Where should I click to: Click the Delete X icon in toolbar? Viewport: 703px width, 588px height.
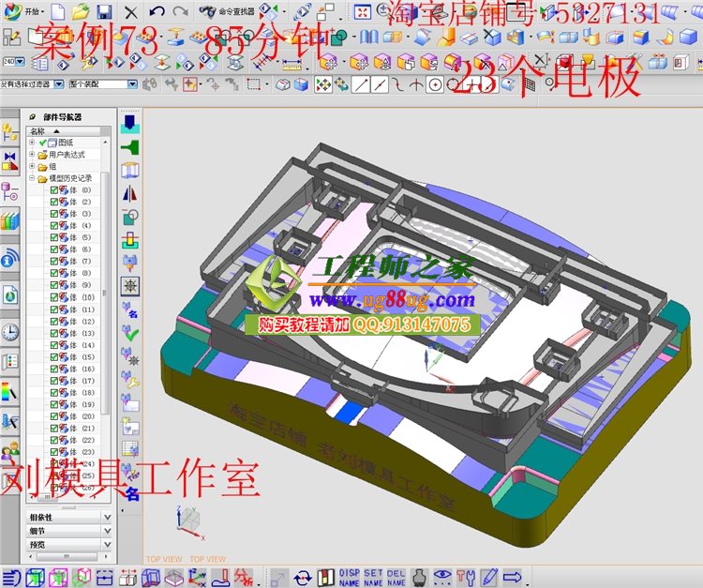coord(130,12)
